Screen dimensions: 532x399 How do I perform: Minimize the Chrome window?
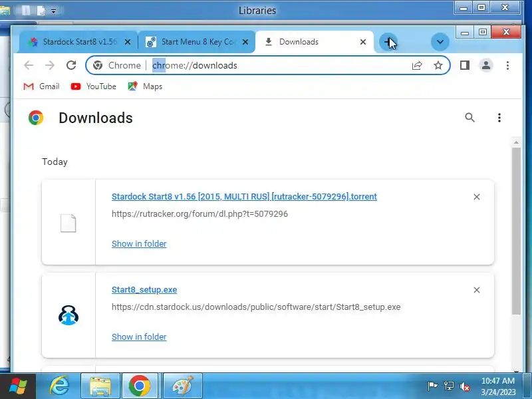(x=465, y=32)
